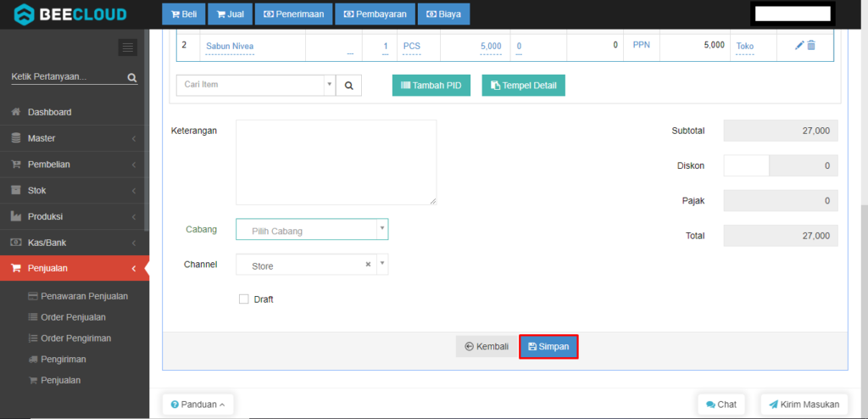
Task: Click the BeeCloud logo
Action: (70, 14)
